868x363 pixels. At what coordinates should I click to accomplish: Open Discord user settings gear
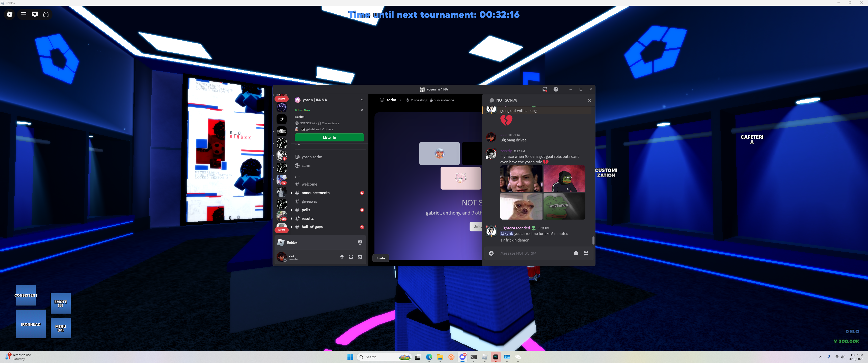point(360,257)
